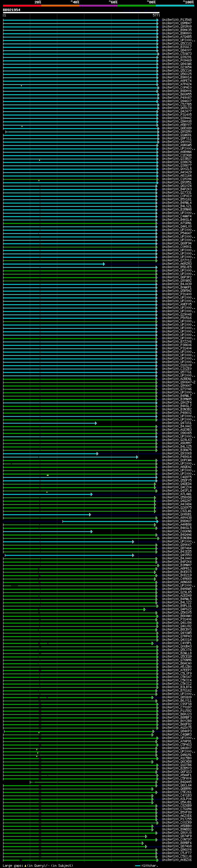Open hit UniRef100_C6GKN6
This screenshot has width=197, height=868.
coord(176,531)
